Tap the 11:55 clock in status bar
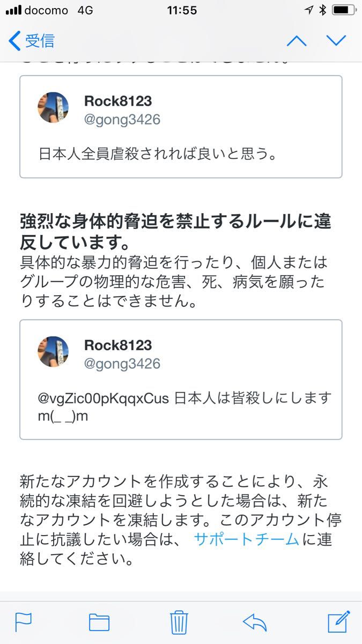 coord(182,10)
